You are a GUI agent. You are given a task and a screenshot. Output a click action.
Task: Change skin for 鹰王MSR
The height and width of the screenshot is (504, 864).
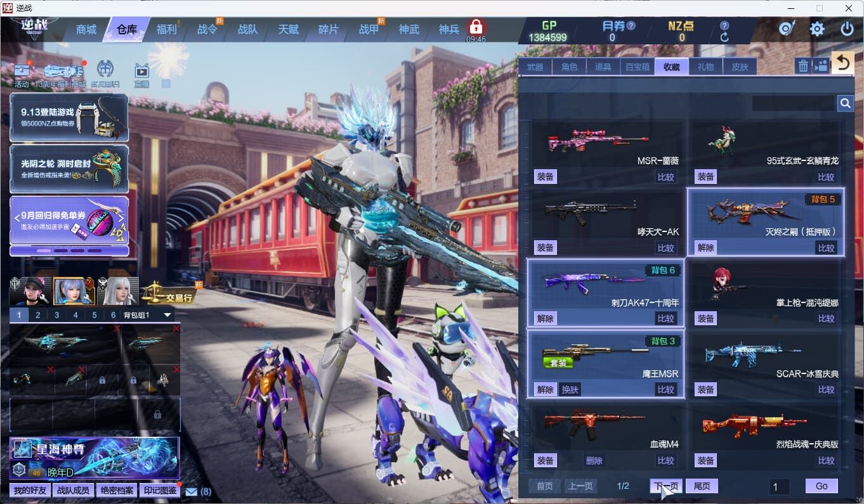pyautogui.click(x=570, y=389)
